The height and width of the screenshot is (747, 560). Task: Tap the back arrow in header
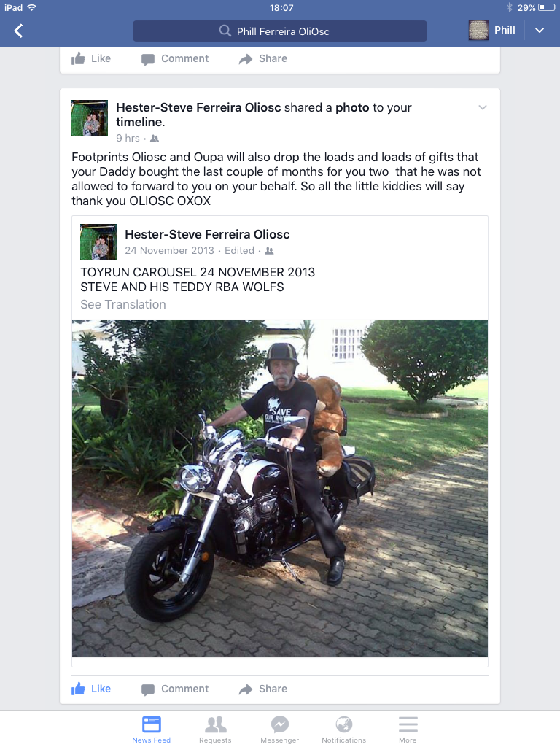pyautogui.click(x=18, y=31)
